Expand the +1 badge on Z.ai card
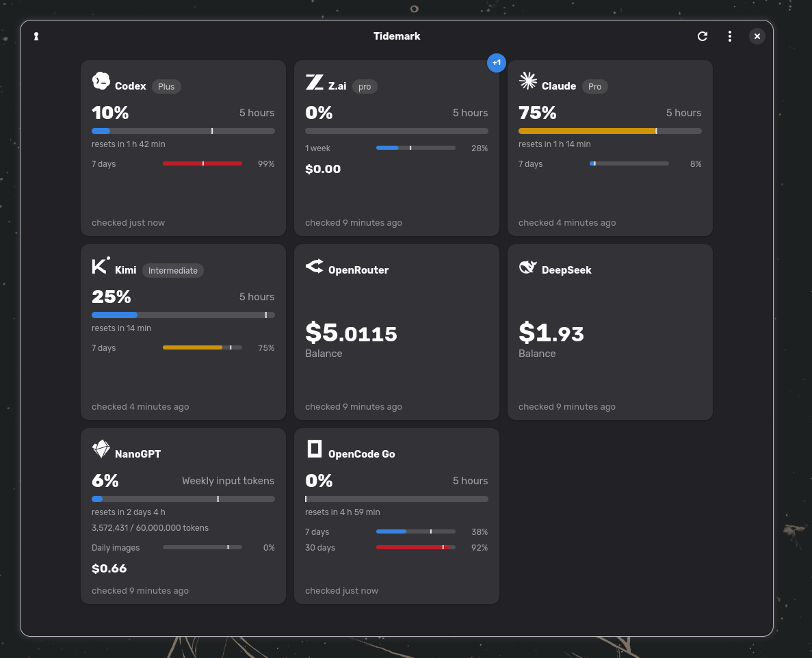 pos(496,63)
